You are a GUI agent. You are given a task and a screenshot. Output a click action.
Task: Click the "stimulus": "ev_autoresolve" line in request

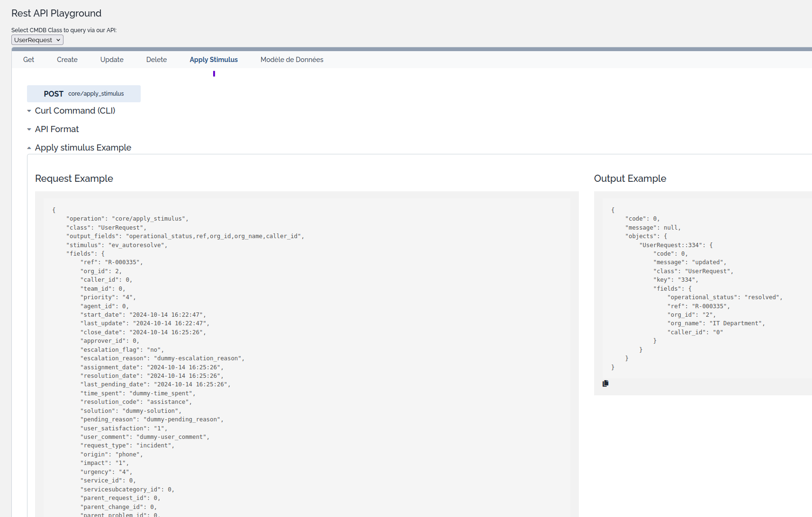tap(117, 245)
